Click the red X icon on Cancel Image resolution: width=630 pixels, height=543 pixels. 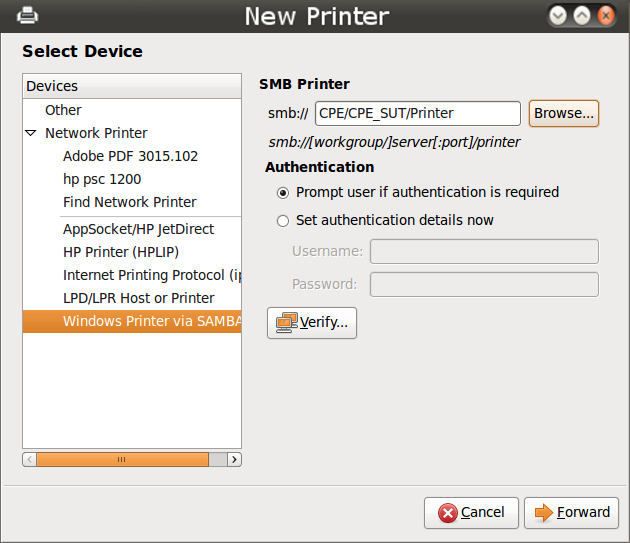tap(448, 513)
